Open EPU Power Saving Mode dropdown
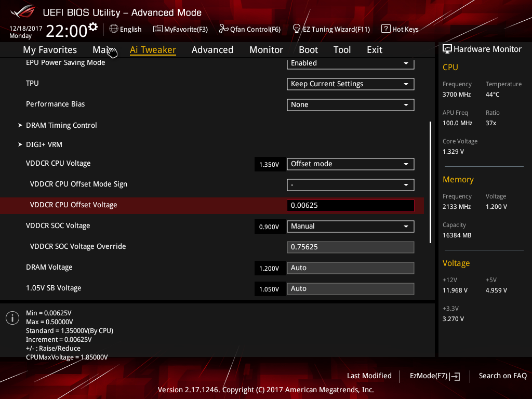Image resolution: width=532 pixels, height=399 pixels. pos(351,63)
